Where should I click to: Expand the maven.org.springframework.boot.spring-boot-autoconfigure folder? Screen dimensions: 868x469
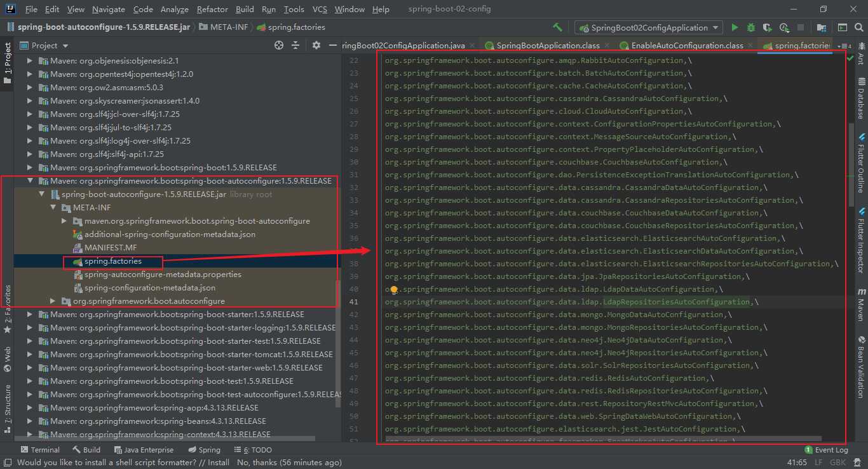coord(65,221)
